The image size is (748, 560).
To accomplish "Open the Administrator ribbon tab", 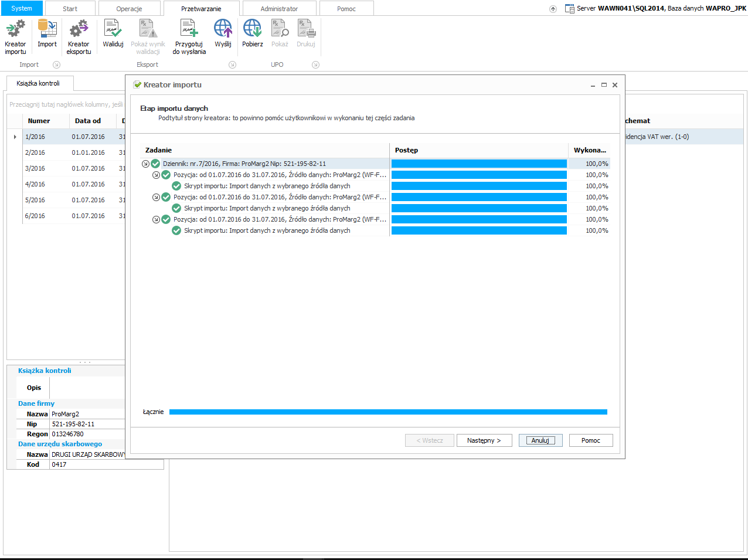I will coord(279,9).
